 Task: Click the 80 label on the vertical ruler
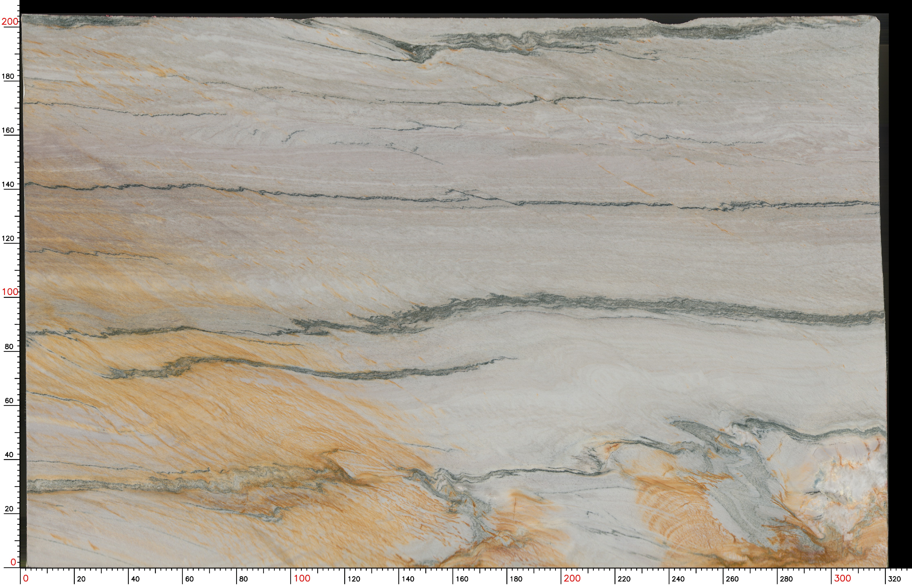click(9, 347)
